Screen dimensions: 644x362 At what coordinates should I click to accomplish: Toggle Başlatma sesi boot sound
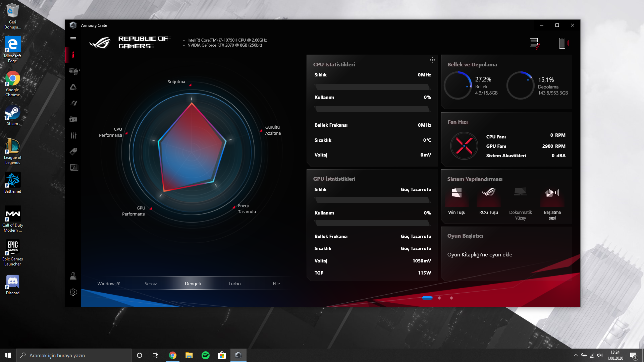(x=552, y=197)
